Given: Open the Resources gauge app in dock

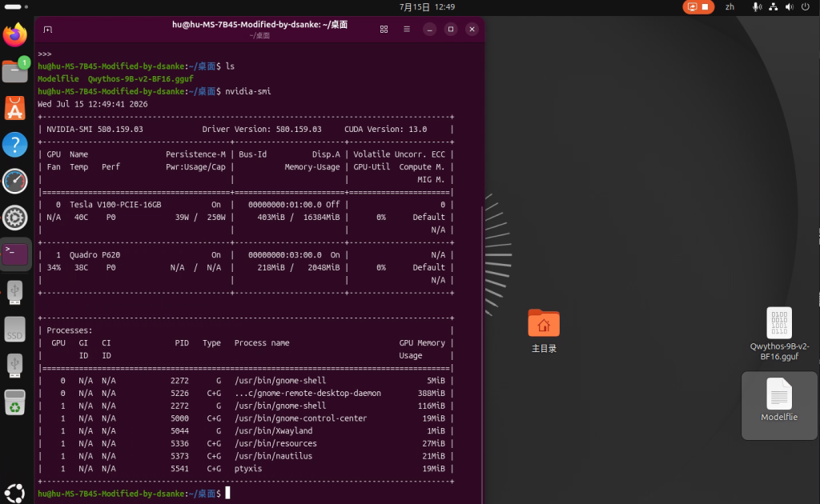Looking at the screenshot, I should point(14,182).
